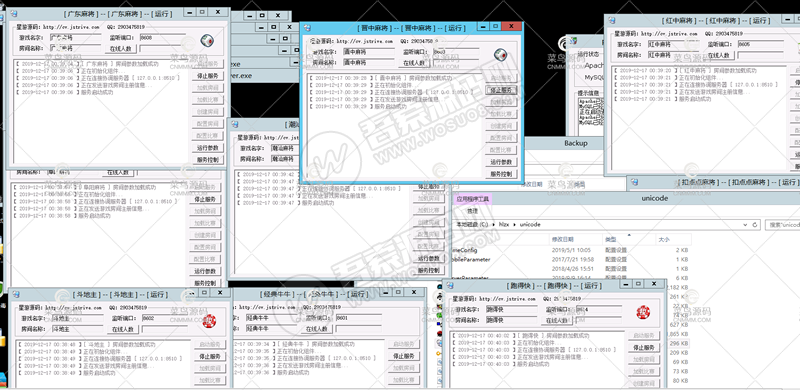
Task: Click 游戏名字 field in 跑得快 window
Action: click(511, 310)
